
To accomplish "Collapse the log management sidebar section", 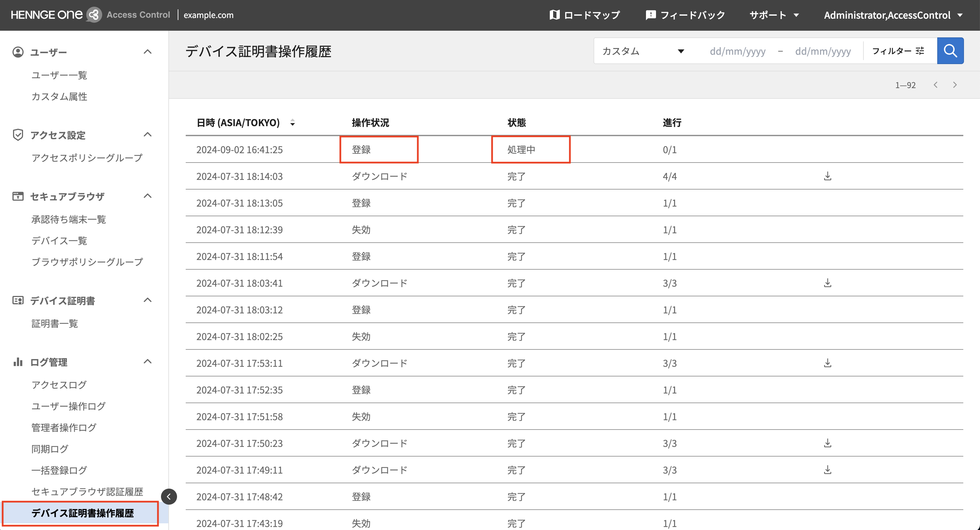I will click(148, 361).
